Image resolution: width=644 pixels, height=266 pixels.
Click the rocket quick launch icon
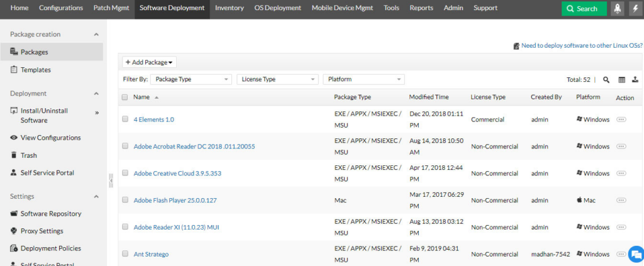coord(618,8)
